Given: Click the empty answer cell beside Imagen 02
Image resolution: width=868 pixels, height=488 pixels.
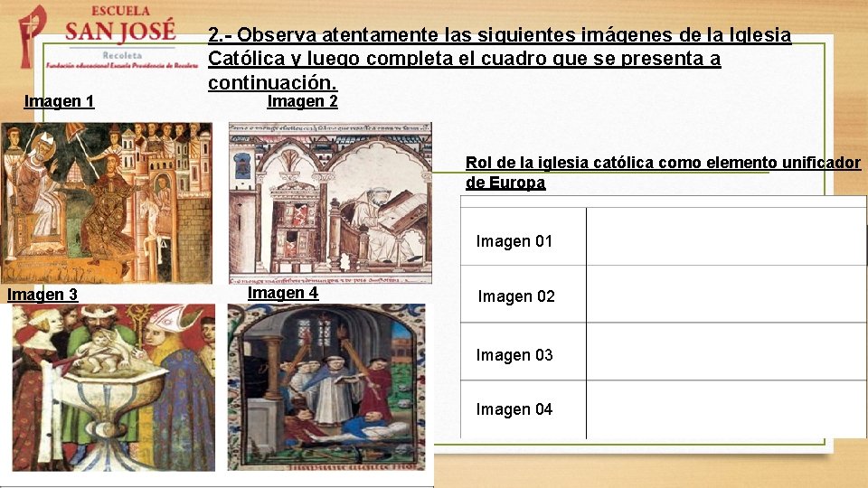Looking at the screenshot, I should coord(726,295).
